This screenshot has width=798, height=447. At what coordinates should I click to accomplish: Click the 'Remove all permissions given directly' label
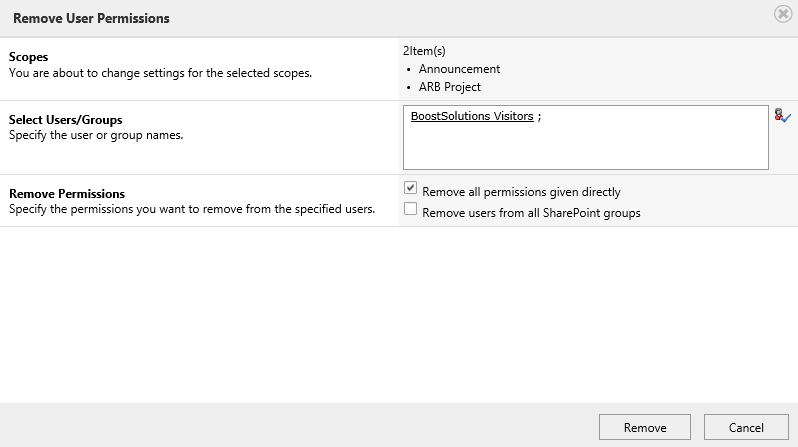[521, 192]
